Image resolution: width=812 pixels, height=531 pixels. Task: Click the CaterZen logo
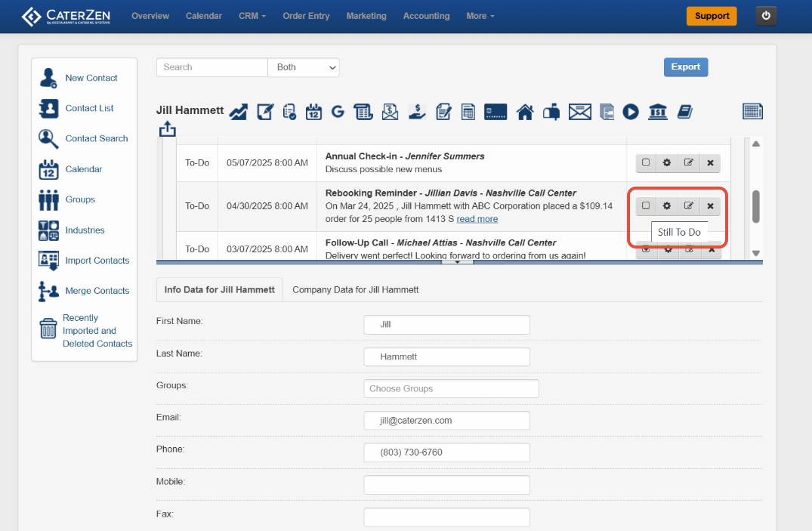point(66,17)
